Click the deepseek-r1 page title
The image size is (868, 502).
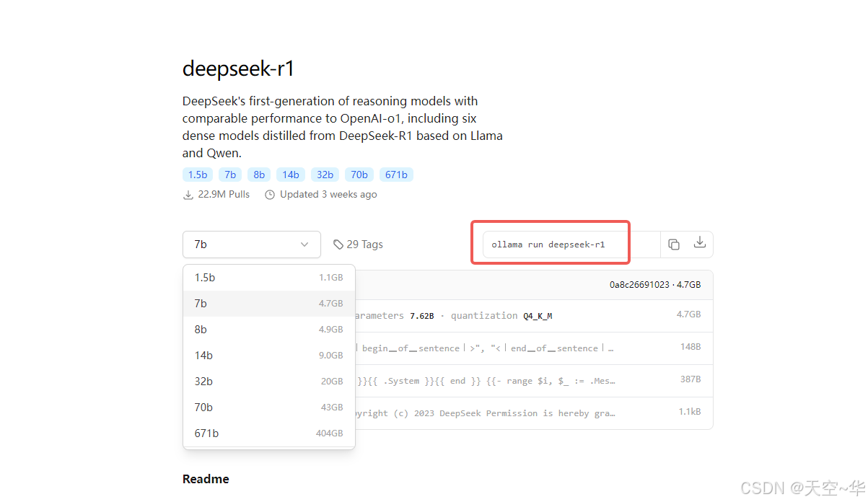tap(238, 69)
